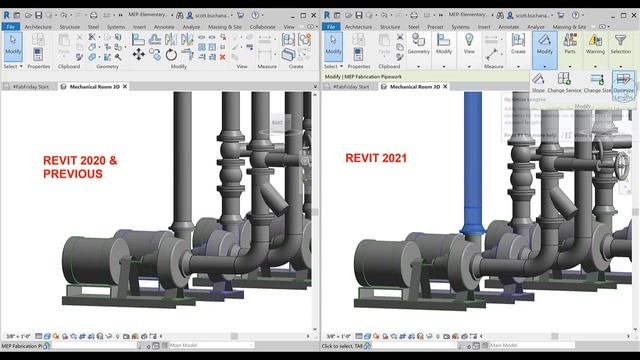Click Steel tab in right window
Image resolution: width=640 pixels, height=360 pixels.
pyautogui.click(x=413, y=27)
